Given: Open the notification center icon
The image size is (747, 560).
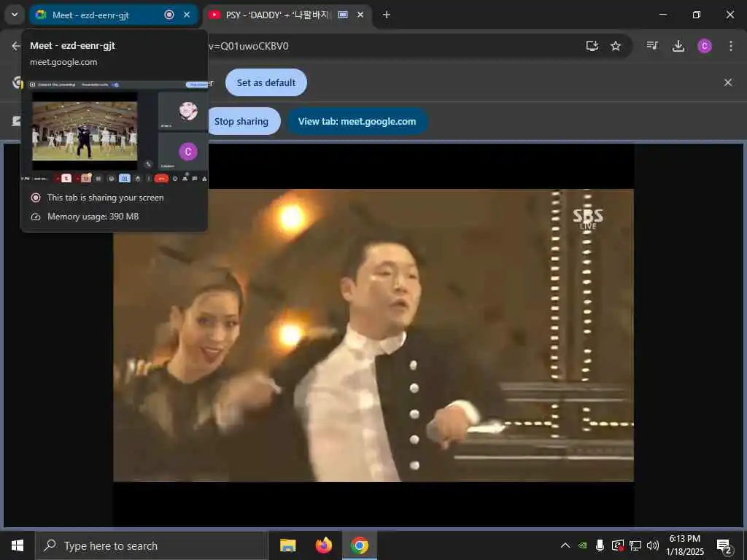Looking at the screenshot, I should pos(724,545).
